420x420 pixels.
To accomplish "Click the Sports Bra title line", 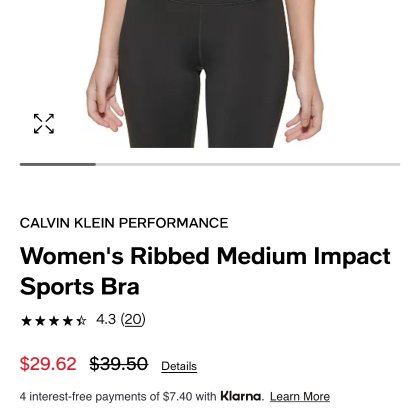I will pos(80,287).
